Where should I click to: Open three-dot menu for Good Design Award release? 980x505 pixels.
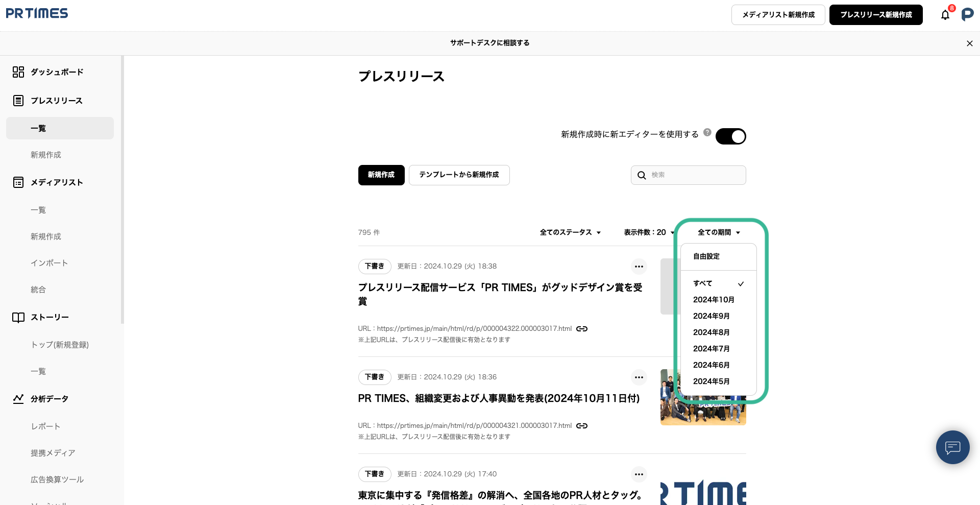point(639,267)
